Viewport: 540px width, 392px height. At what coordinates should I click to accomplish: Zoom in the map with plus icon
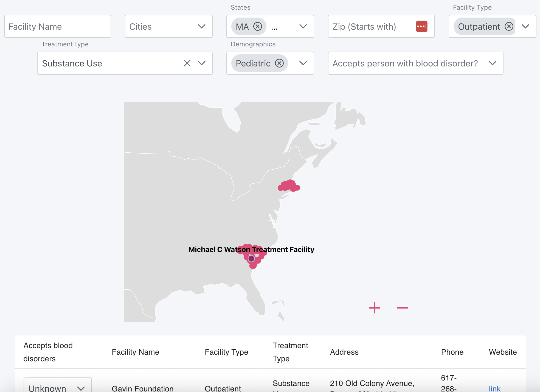(374, 308)
